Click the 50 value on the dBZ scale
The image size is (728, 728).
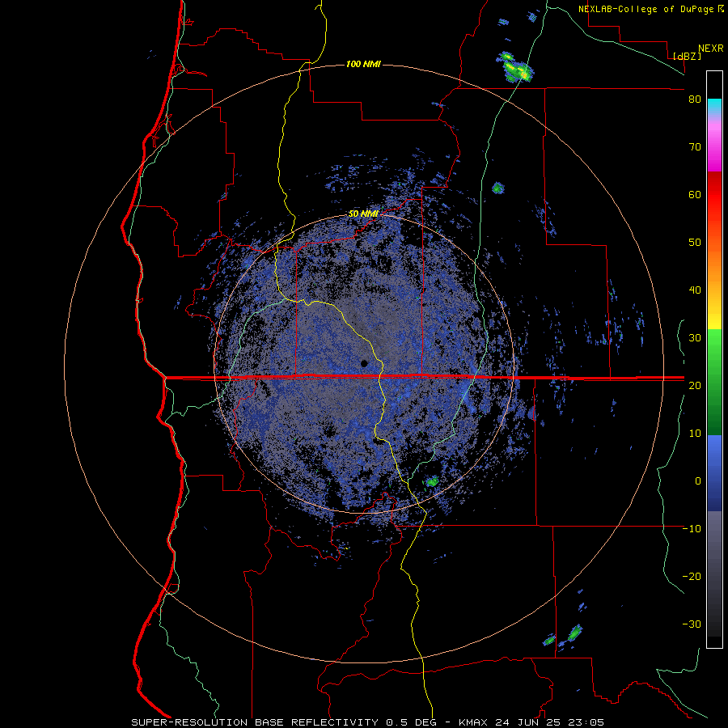(x=695, y=243)
